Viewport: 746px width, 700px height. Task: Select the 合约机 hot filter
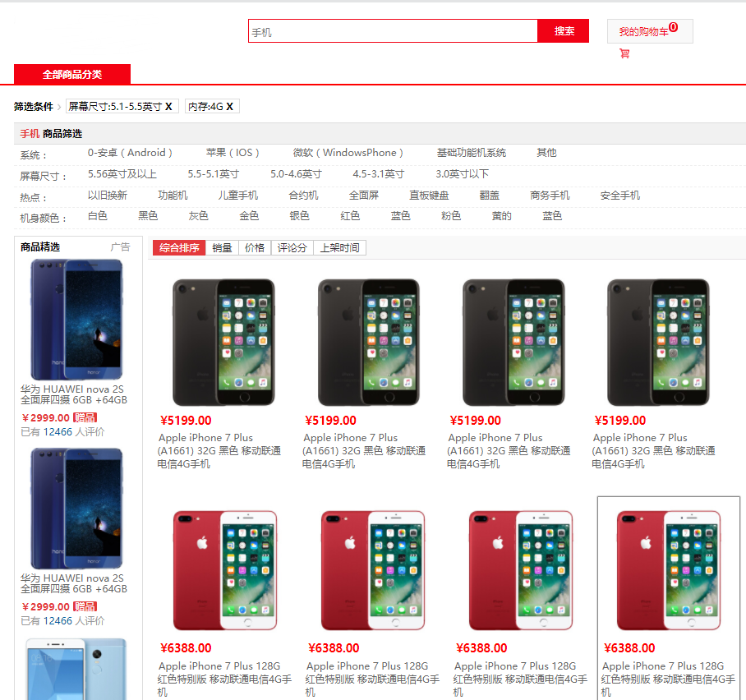303,196
